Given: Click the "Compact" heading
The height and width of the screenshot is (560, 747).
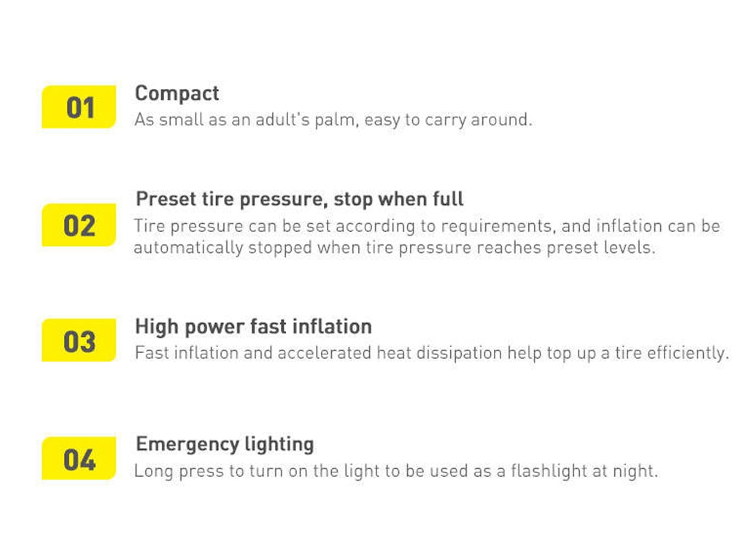Looking at the screenshot, I should coord(177,93).
